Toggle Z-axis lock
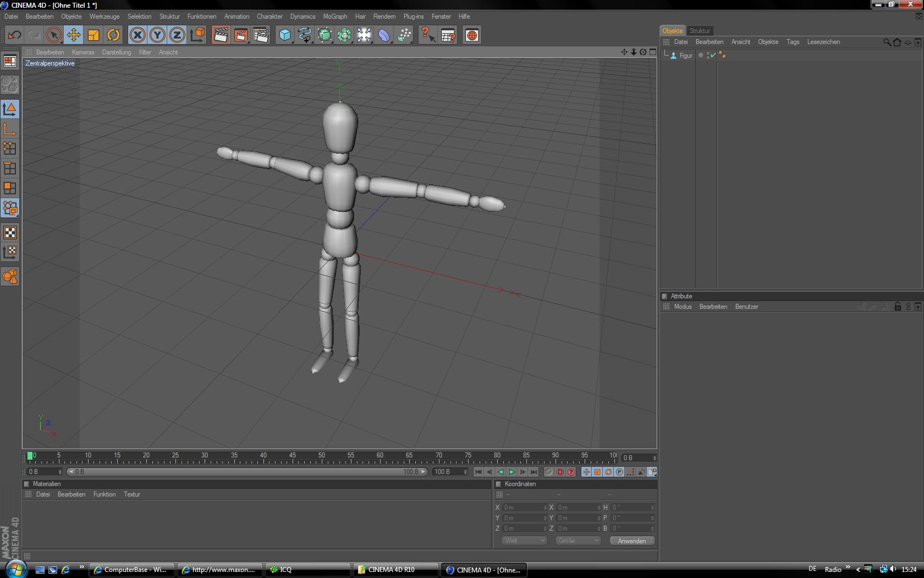 click(177, 35)
